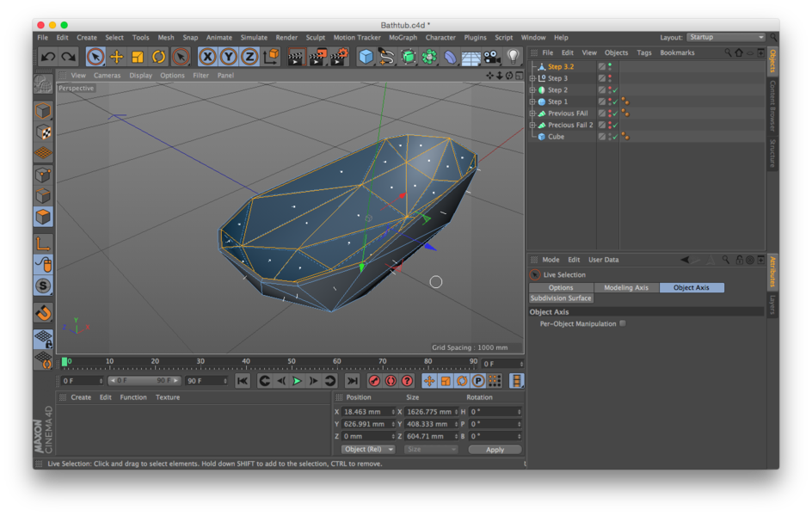The height and width of the screenshot is (516, 812).
Task: Click the Apply button
Action: click(x=495, y=449)
